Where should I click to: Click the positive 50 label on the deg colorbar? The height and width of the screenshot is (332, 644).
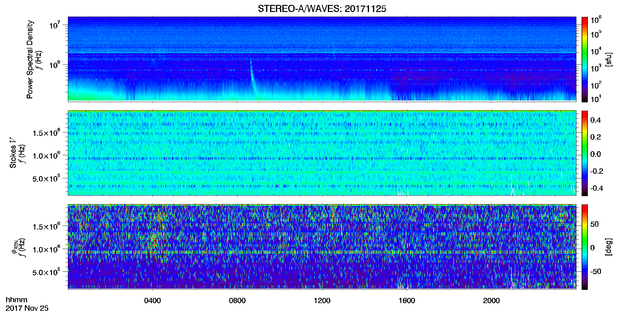(x=595, y=224)
